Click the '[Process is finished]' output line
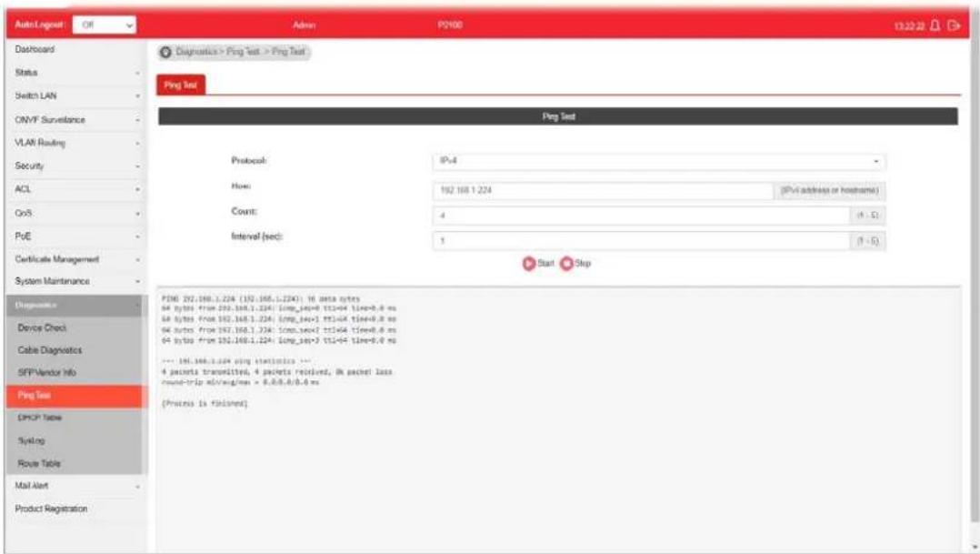The image size is (980, 554). pos(205,404)
